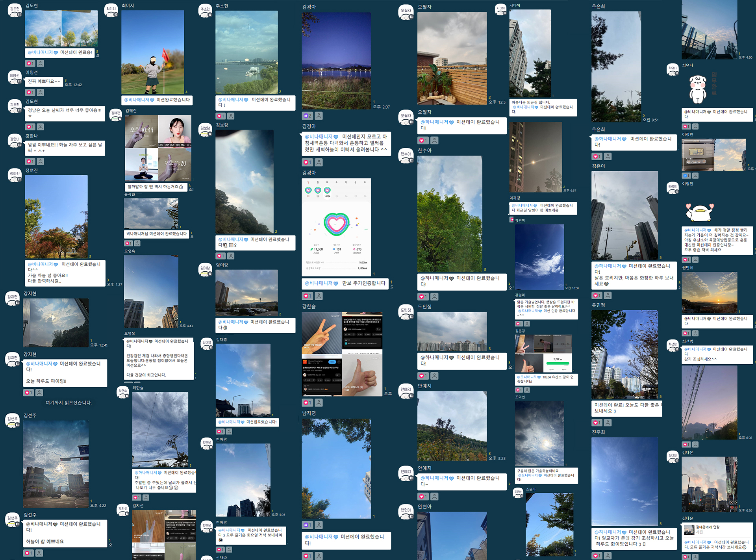Click @비나매니저 mention in 최미지's message

pos(139,100)
